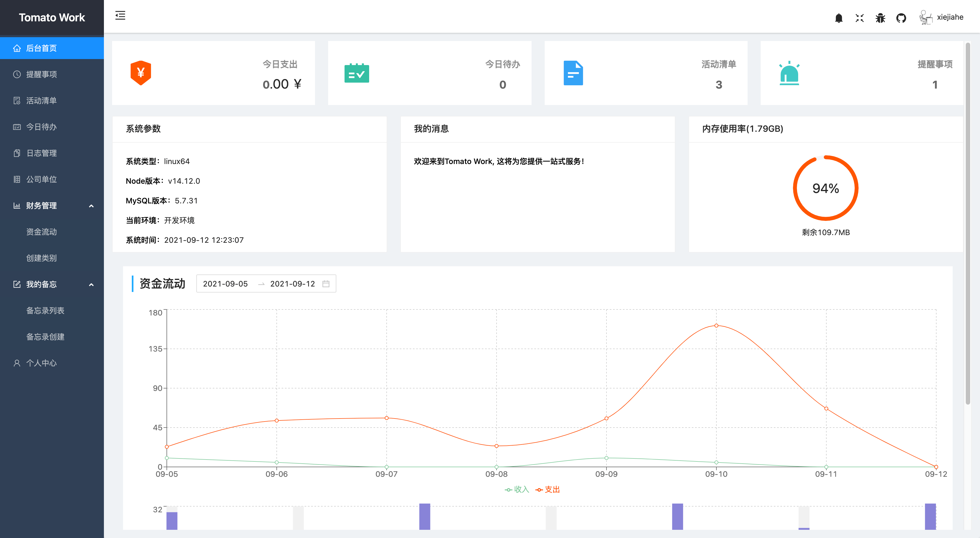This screenshot has width=980, height=538.
Task: Click the page vertical scrollbar
Action: pos(967,224)
